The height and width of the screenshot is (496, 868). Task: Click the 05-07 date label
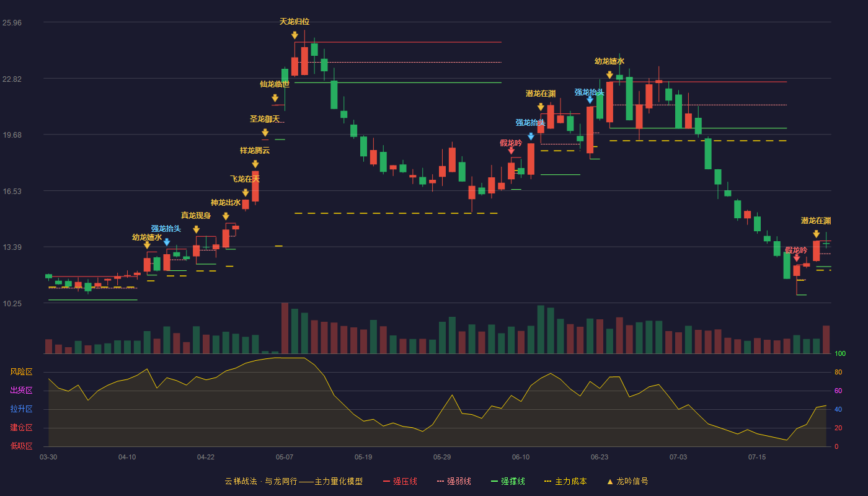[285, 457]
